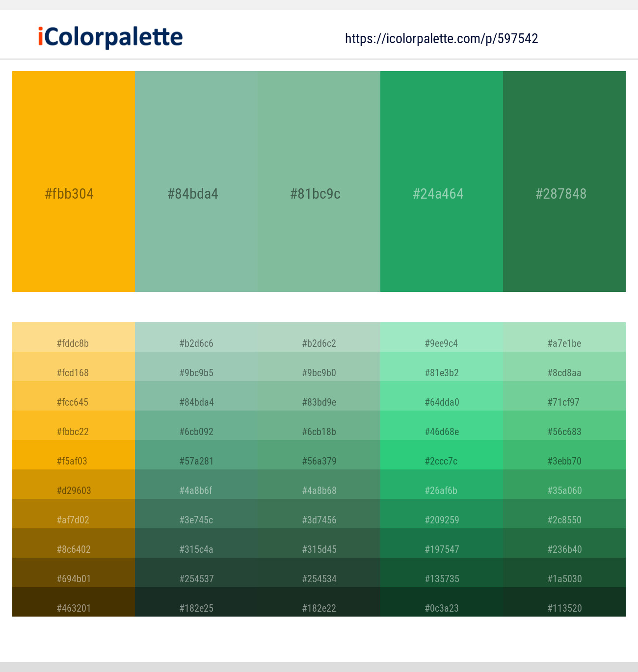
Task: Select the large #287848 dark green swatch
Action: (564, 181)
